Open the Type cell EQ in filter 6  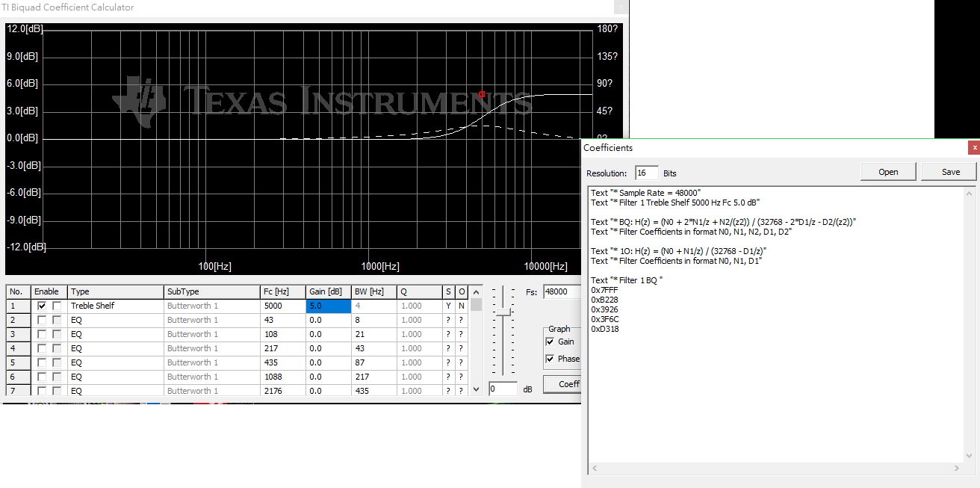click(x=116, y=377)
